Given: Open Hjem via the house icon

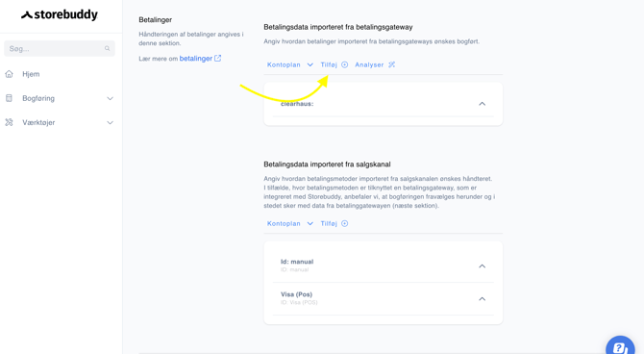Looking at the screenshot, I should 9,74.
